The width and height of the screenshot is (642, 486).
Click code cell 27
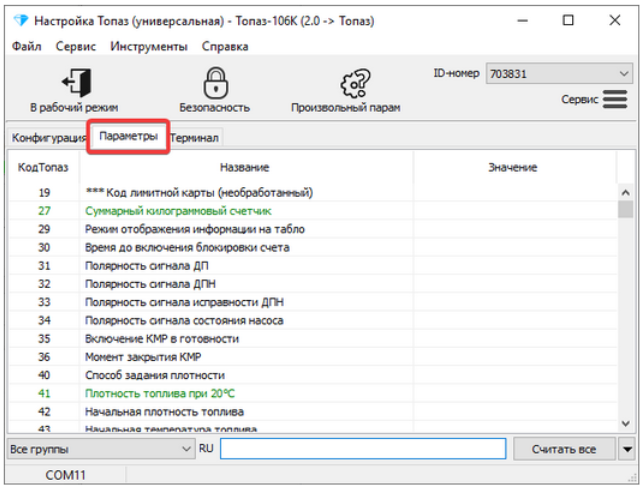[44, 211]
